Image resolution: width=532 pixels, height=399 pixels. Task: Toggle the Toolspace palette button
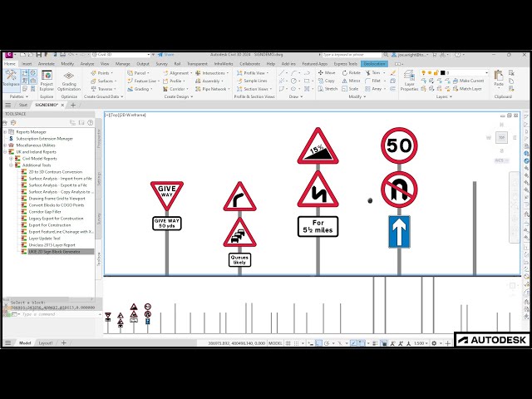[x=11, y=79]
